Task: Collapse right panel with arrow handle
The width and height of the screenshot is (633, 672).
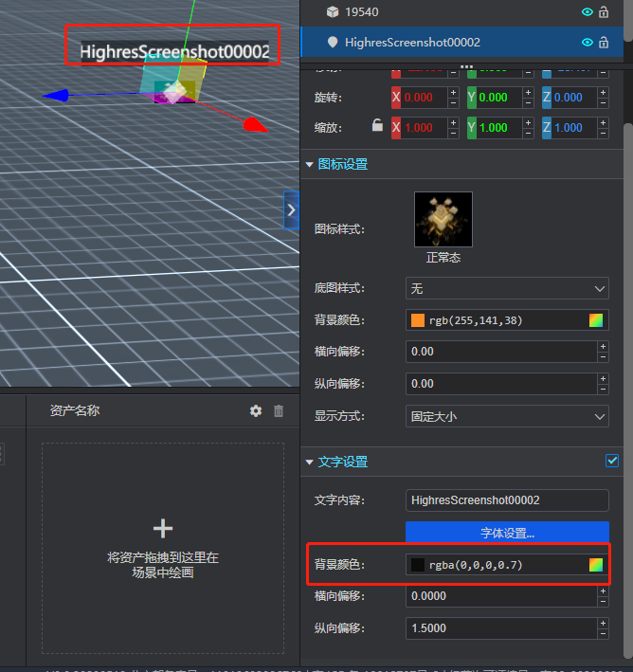Action: tap(292, 210)
